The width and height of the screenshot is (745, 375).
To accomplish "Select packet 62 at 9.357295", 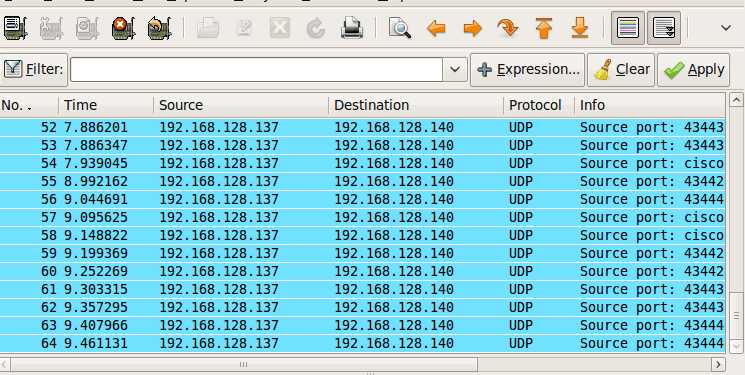I will pyautogui.click(x=363, y=308).
